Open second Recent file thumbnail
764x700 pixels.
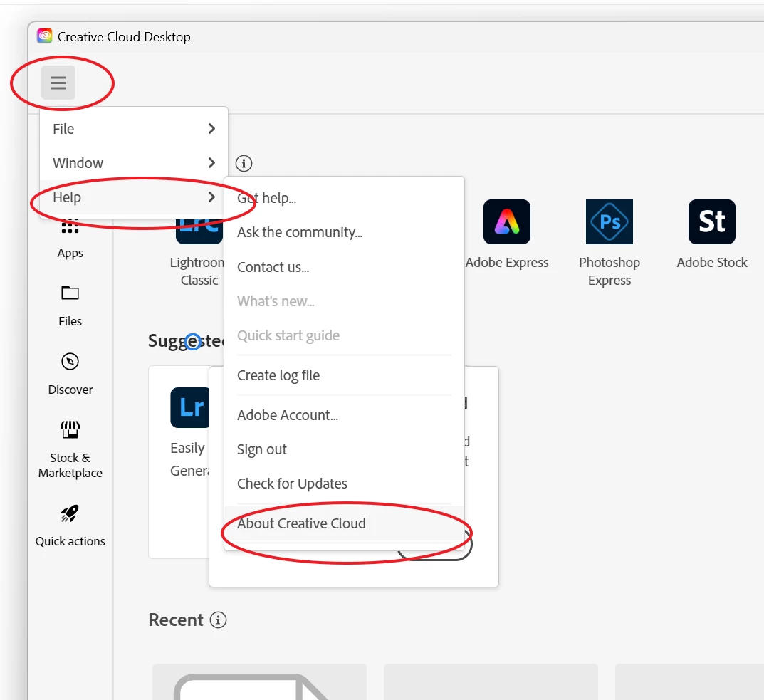pyautogui.click(x=491, y=682)
